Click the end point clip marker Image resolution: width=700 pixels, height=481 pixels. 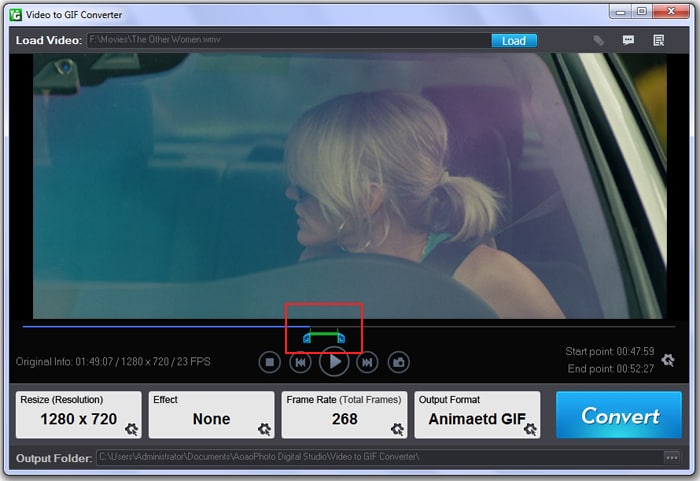pyautogui.click(x=341, y=338)
